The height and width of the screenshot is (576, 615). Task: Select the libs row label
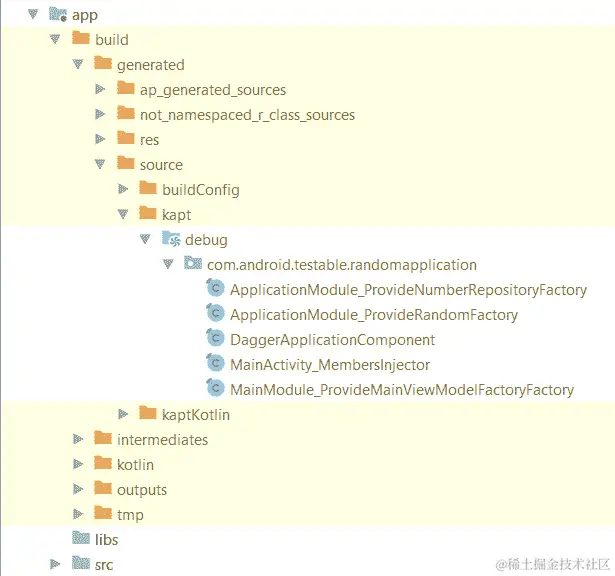point(106,540)
